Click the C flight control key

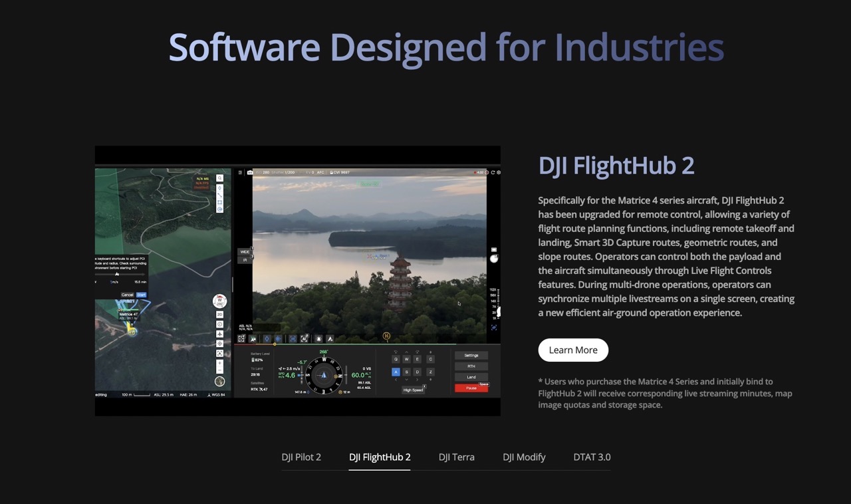430,359
